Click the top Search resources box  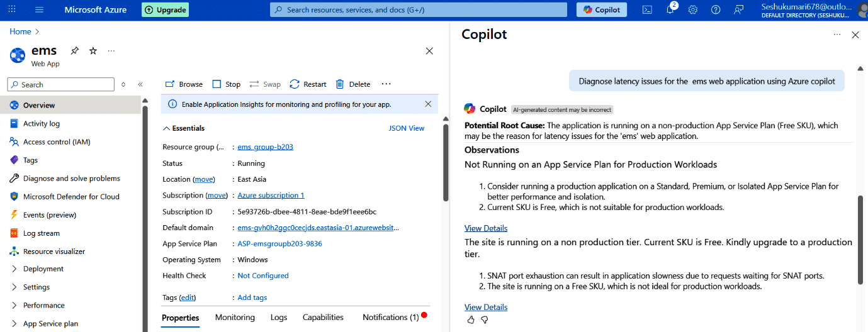coord(419,9)
